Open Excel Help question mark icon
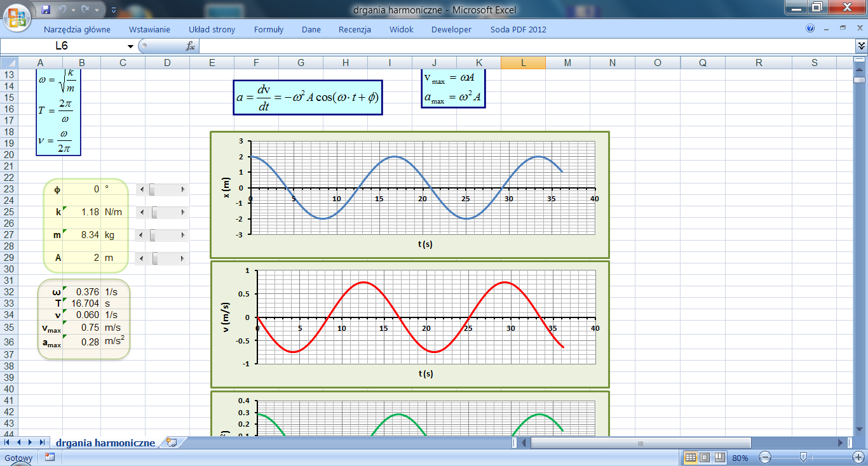Viewport: 868px width, 466px height. [x=810, y=29]
